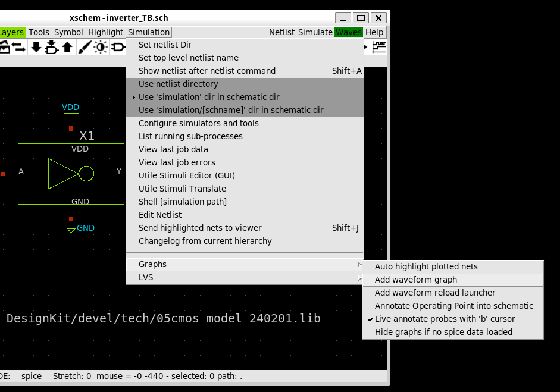Open the Simulation menu
This screenshot has height=392, width=560.
(x=149, y=32)
